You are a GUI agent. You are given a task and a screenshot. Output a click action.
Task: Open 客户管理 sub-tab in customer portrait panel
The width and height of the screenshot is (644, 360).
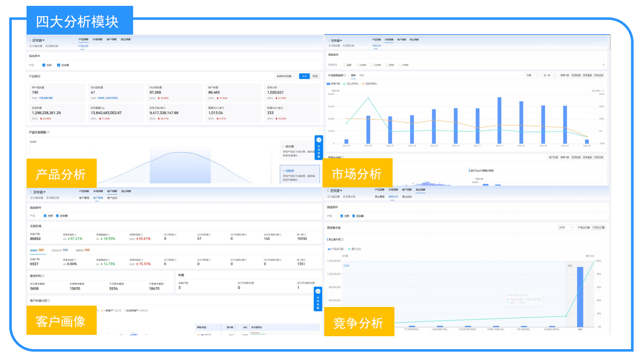tap(84, 198)
